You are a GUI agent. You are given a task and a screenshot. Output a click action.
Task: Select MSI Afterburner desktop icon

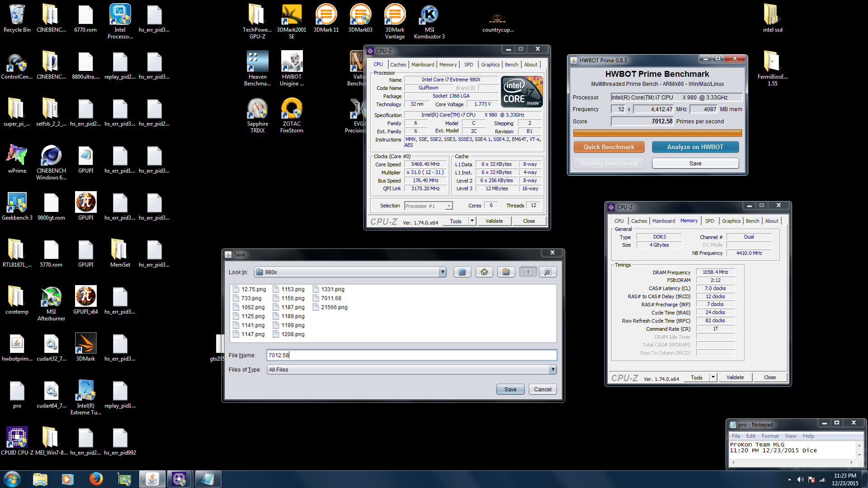click(x=51, y=304)
